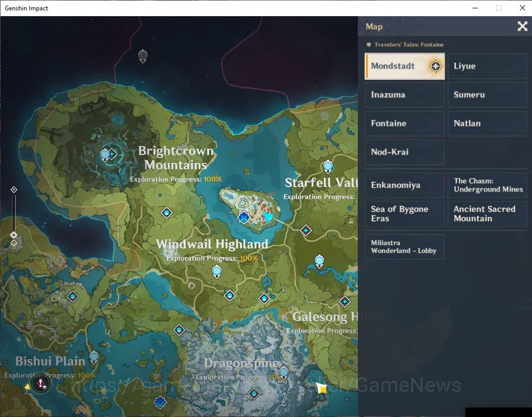Open domain diamond below Dragonspine exploration progress
The image size is (532, 417).
point(254,394)
